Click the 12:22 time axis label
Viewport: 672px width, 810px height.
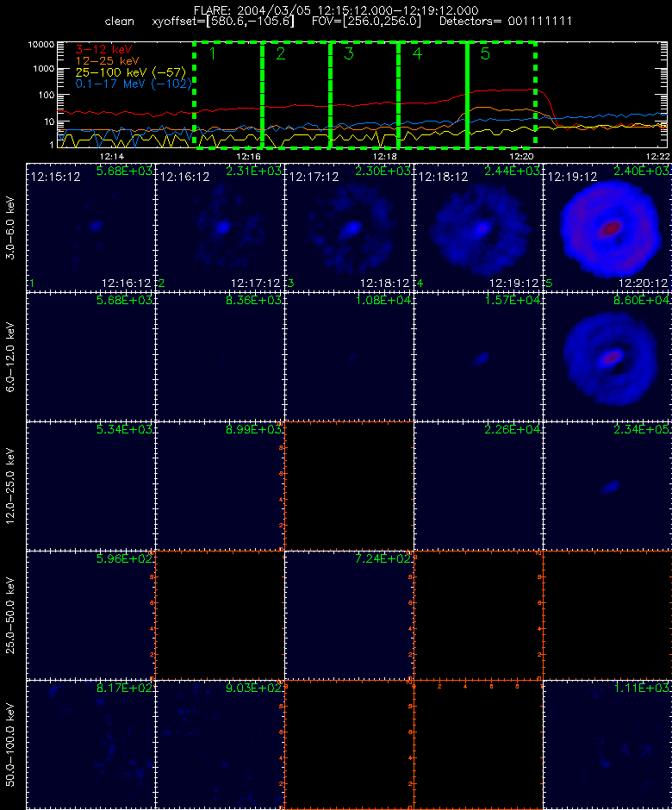(x=657, y=157)
